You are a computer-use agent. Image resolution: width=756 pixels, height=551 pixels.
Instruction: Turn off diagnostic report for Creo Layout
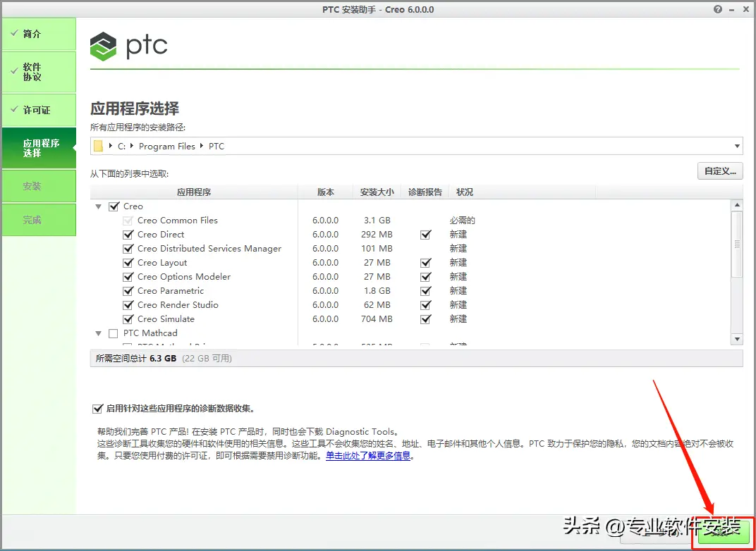pos(425,263)
